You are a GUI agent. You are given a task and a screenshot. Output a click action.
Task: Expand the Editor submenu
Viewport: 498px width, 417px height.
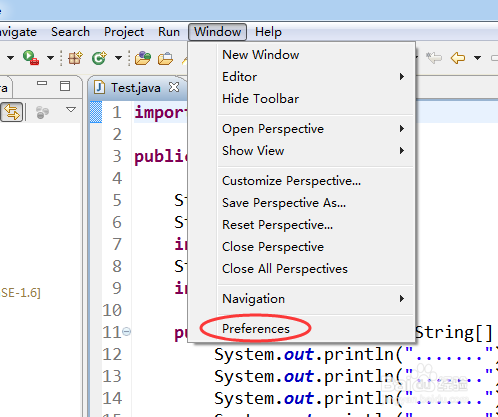pyautogui.click(x=301, y=77)
